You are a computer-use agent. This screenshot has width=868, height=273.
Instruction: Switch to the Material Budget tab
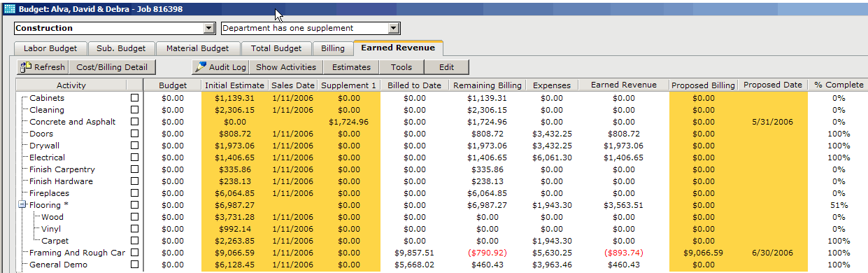198,48
